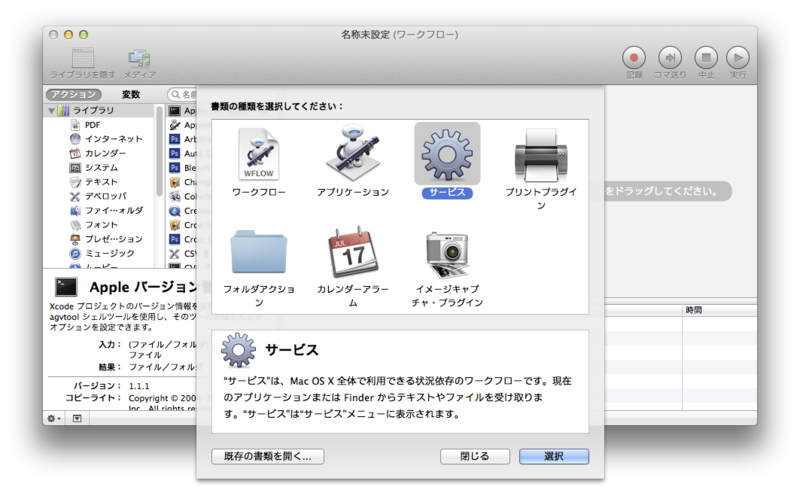Select the サービス gear icon
Image resolution: width=800 pixels, height=487 pixels.
coord(447,153)
